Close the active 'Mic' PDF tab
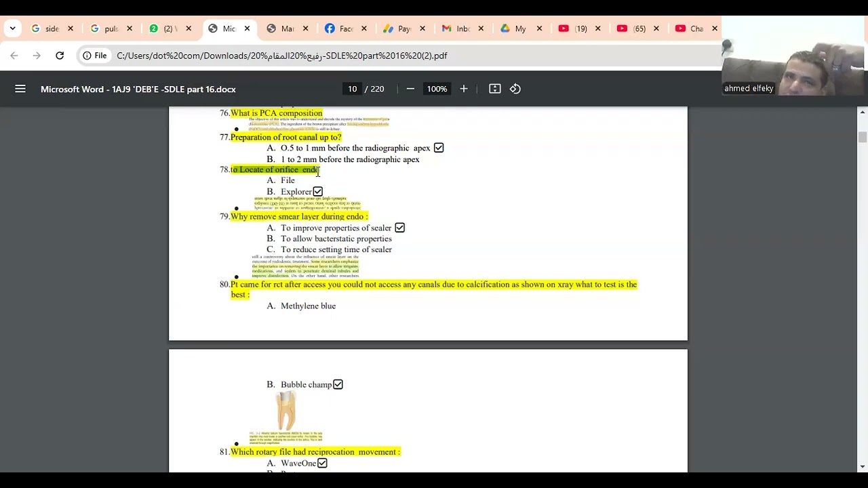The height and width of the screenshot is (488, 868). tap(247, 28)
